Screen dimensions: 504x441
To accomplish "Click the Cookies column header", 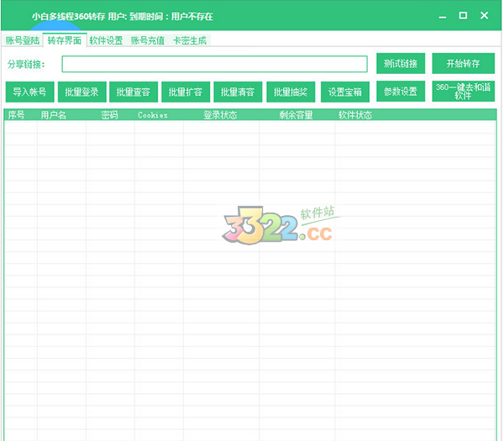I will (x=159, y=115).
